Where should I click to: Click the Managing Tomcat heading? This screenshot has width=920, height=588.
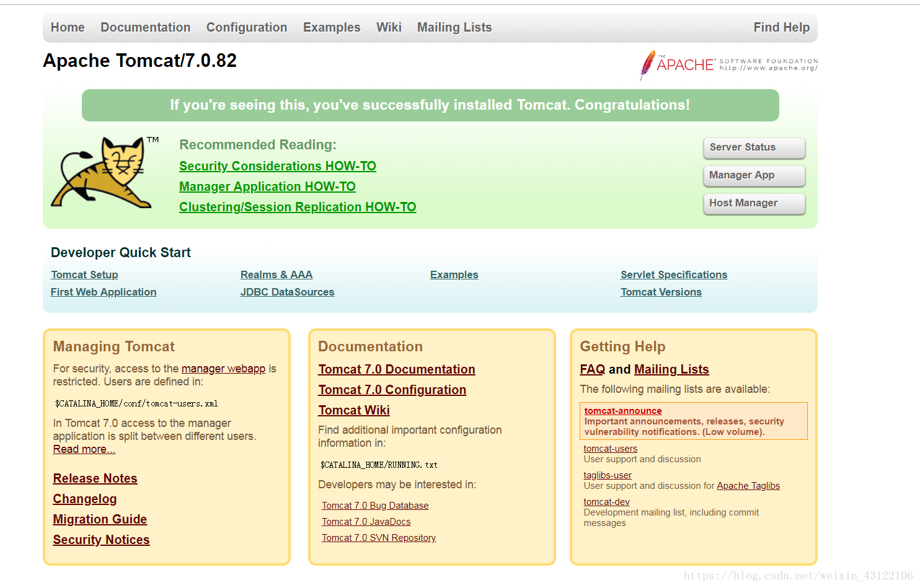coord(114,346)
